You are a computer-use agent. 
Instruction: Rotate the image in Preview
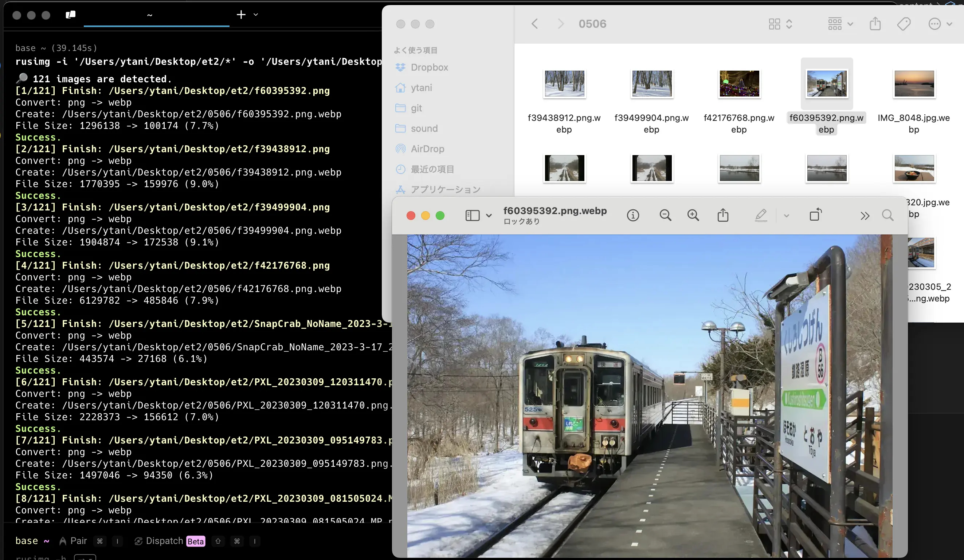pyautogui.click(x=816, y=215)
